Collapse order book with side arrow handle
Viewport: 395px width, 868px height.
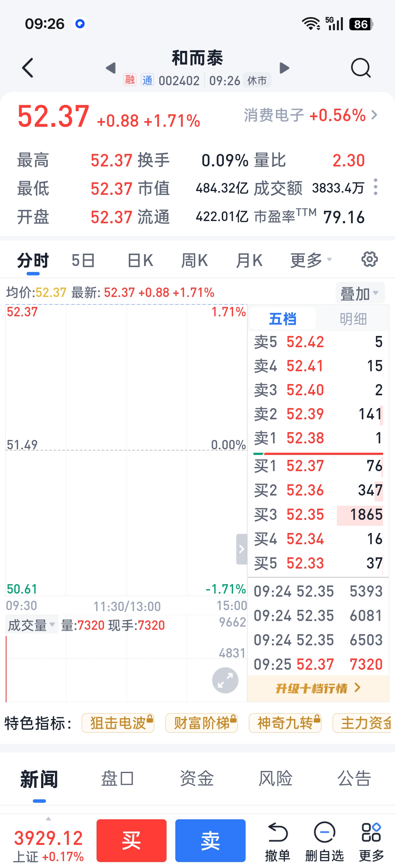tap(242, 549)
